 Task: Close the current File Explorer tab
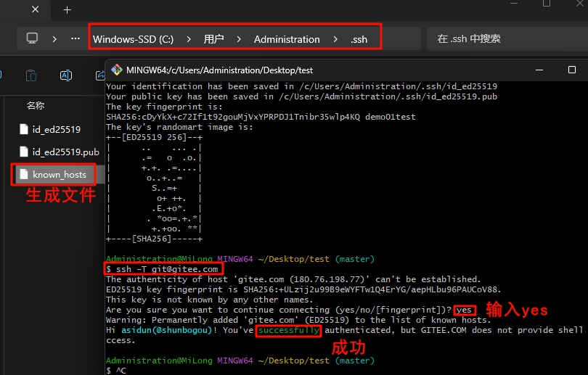tap(36, 9)
